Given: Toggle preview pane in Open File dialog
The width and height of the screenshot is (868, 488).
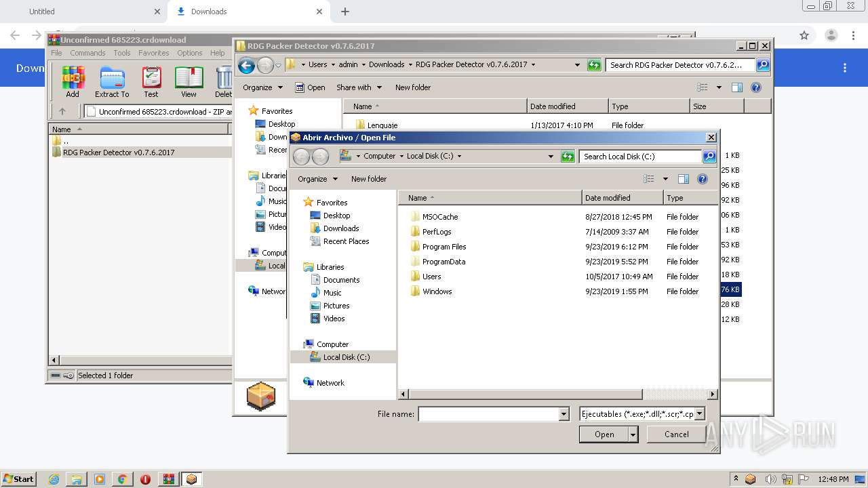Looking at the screenshot, I should 684,179.
